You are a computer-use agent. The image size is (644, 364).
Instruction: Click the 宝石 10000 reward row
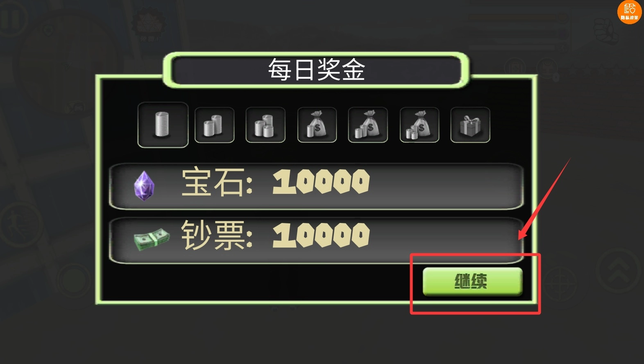pos(316,186)
